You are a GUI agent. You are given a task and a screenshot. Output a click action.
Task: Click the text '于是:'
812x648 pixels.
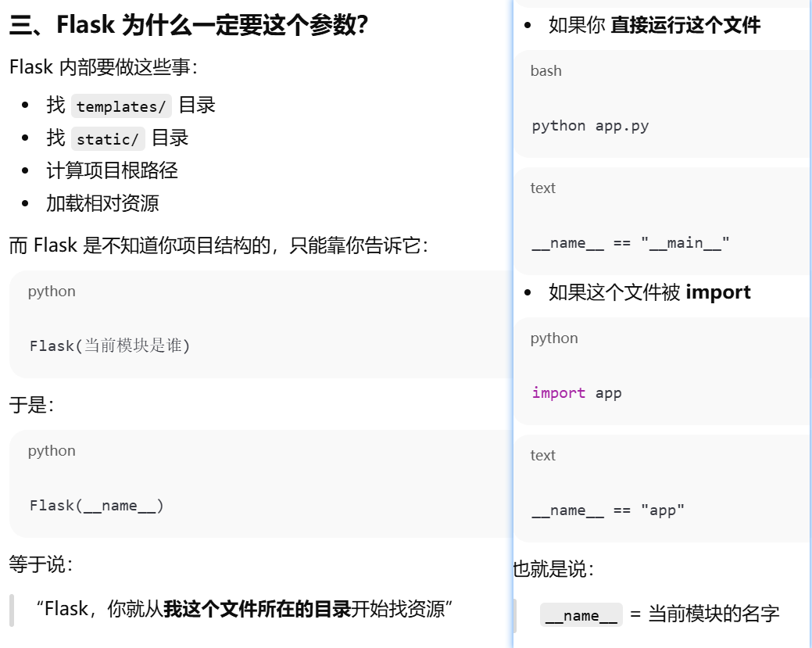tap(31, 405)
